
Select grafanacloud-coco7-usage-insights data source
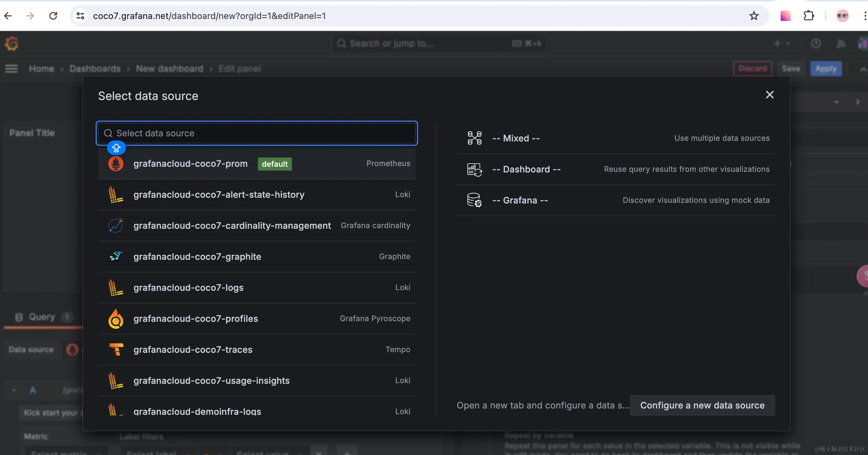[257, 380]
